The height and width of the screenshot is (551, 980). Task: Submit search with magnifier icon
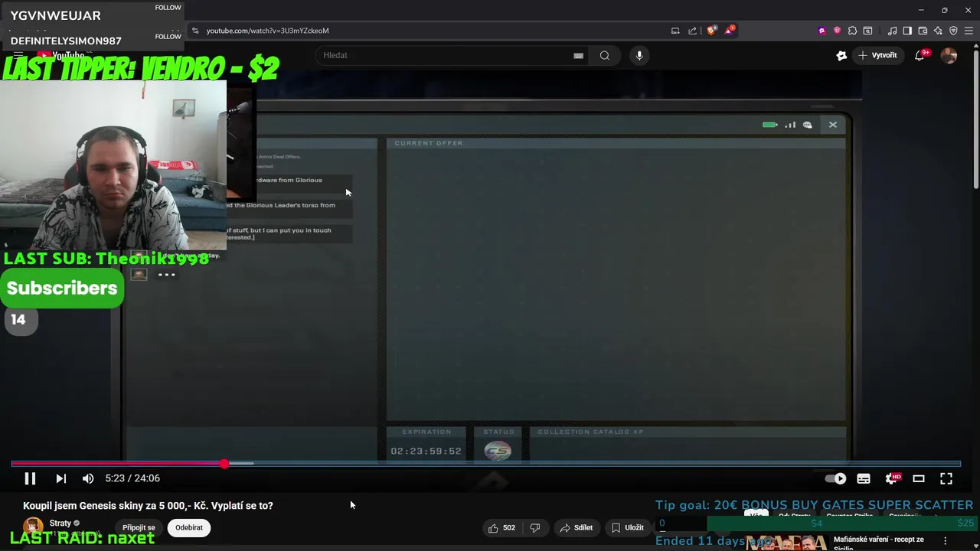pos(605,55)
